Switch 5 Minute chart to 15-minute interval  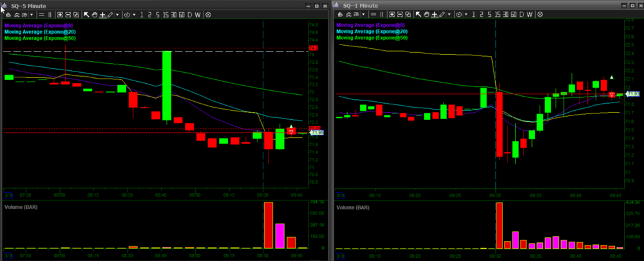[x=167, y=14]
